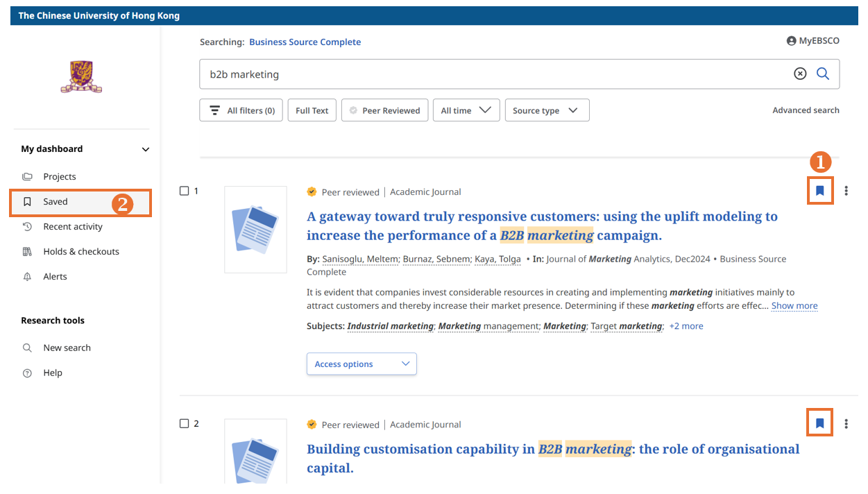Click the Industrial marketing subject link
The width and height of the screenshot is (868, 494).
coord(390,326)
